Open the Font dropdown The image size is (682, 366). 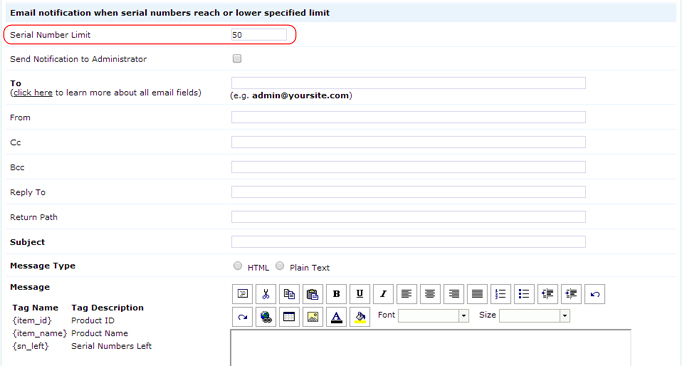(x=433, y=316)
